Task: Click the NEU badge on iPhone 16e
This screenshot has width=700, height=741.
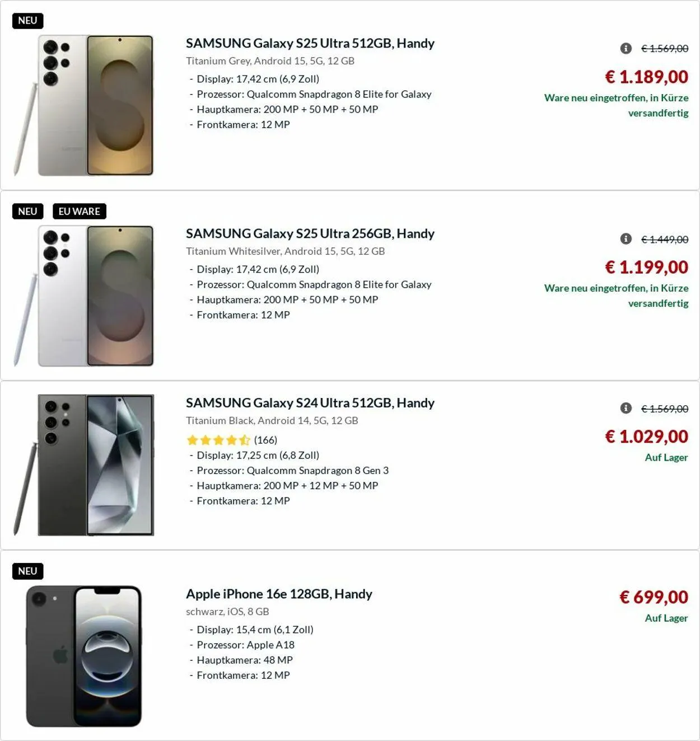Action: point(27,571)
